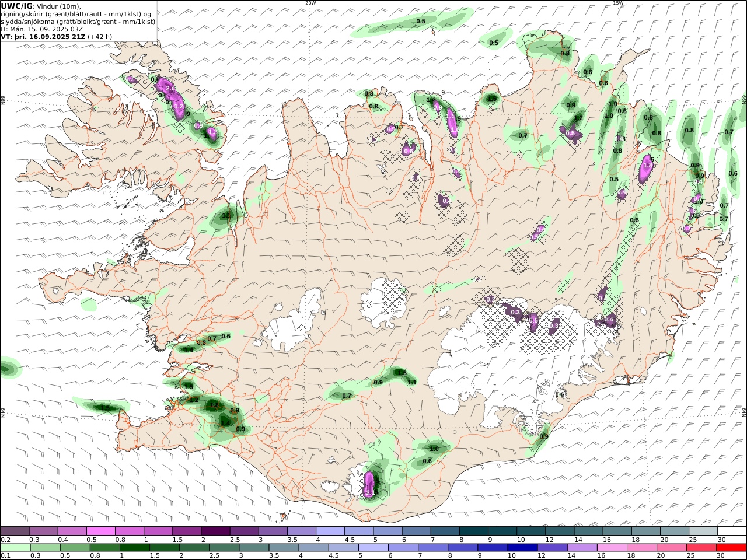The width and height of the screenshot is (747, 560).
Task: Click the '0.6' value inside the large white glacier
Action: pyautogui.click(x=560, y=394)
